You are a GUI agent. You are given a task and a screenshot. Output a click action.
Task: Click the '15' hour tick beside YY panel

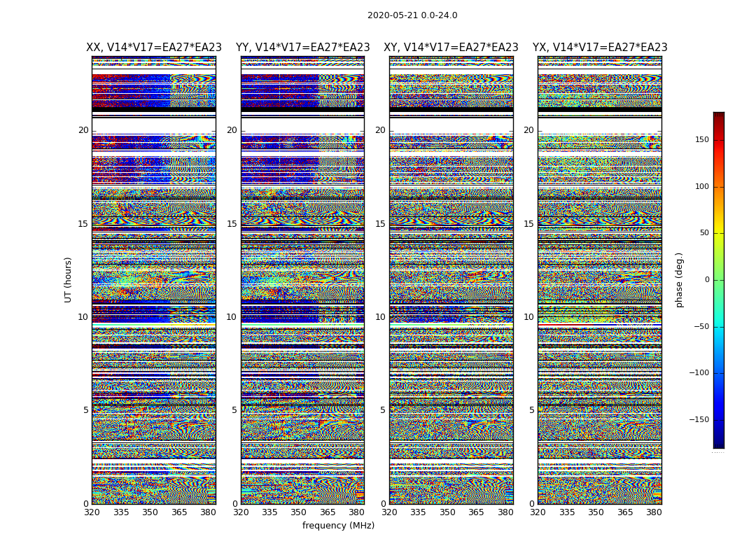click(232, 224)
